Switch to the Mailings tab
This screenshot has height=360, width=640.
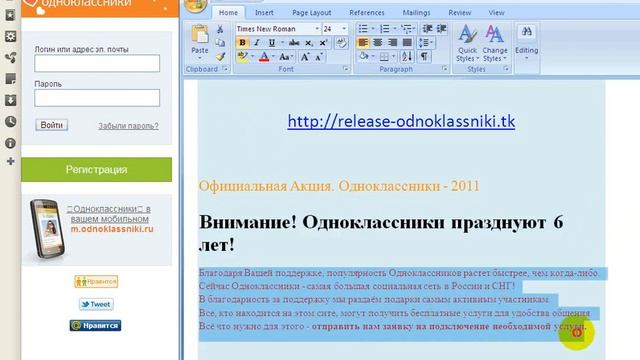pyautogui.click(x=416, y=13)
